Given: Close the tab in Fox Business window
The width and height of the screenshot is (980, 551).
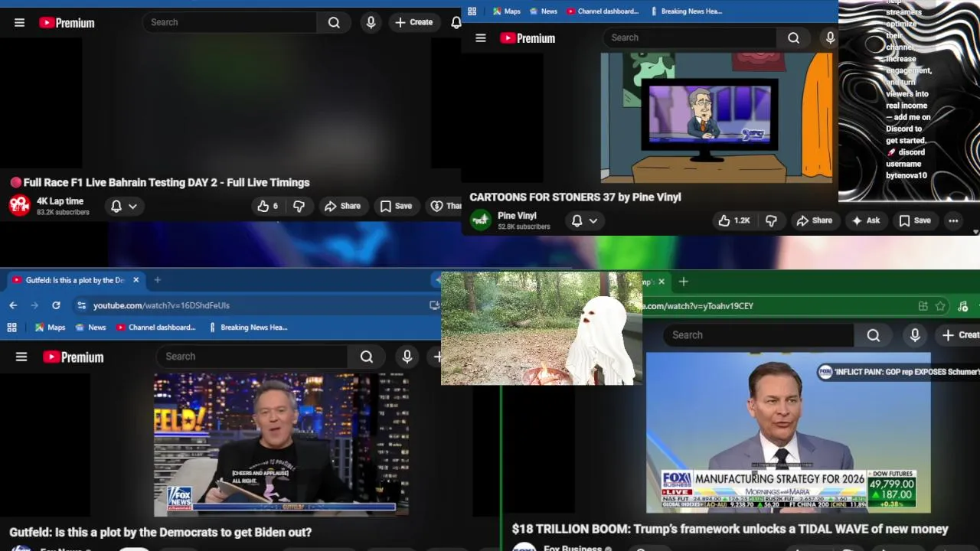Looking at the screenshot, I should pos(661,282).
